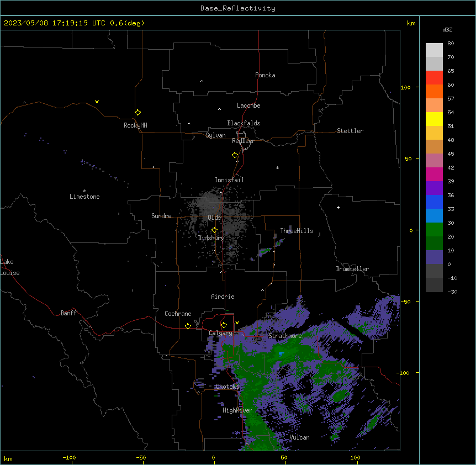Click the white plus marker west of Drumheller region
This screenshot has width=476, height=465.
[x=338, y=207]
